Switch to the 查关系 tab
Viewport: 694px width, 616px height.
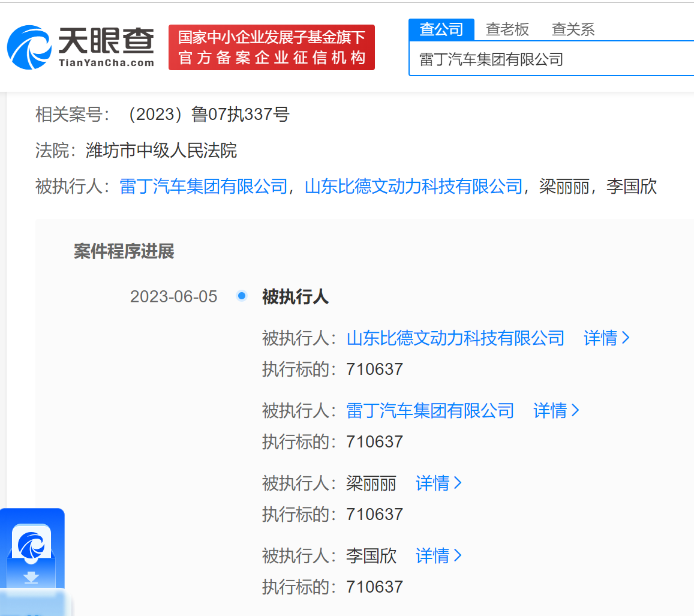[x=572, y=29]
